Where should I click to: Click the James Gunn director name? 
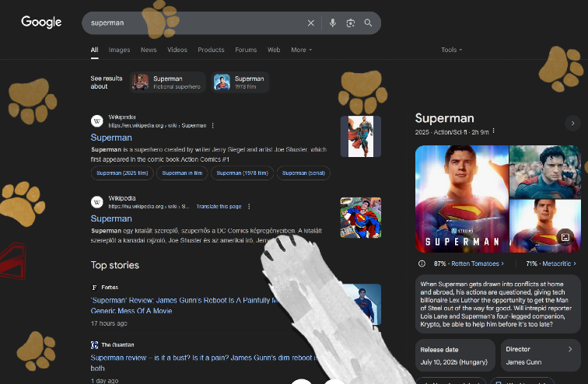click(x=523, y=362)
